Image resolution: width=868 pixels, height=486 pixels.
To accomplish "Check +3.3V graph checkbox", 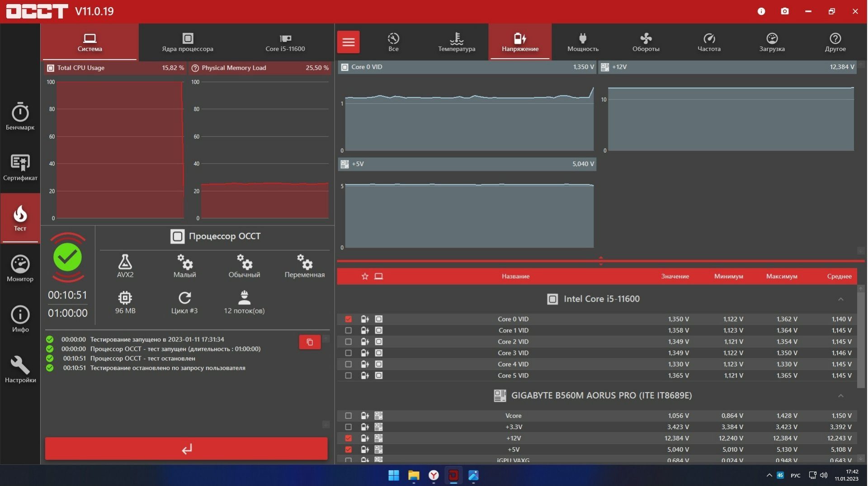I will (x=348, y=427).
